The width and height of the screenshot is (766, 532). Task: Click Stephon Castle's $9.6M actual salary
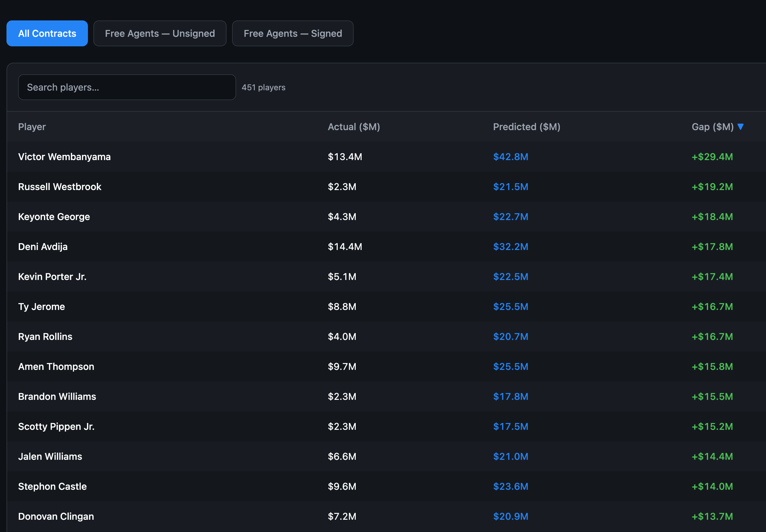[342, 486]
